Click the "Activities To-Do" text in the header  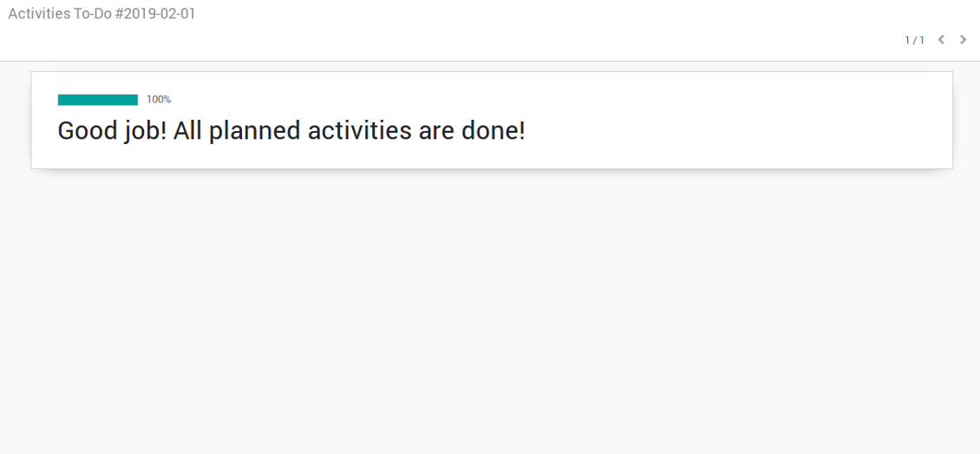pos(59,14)
